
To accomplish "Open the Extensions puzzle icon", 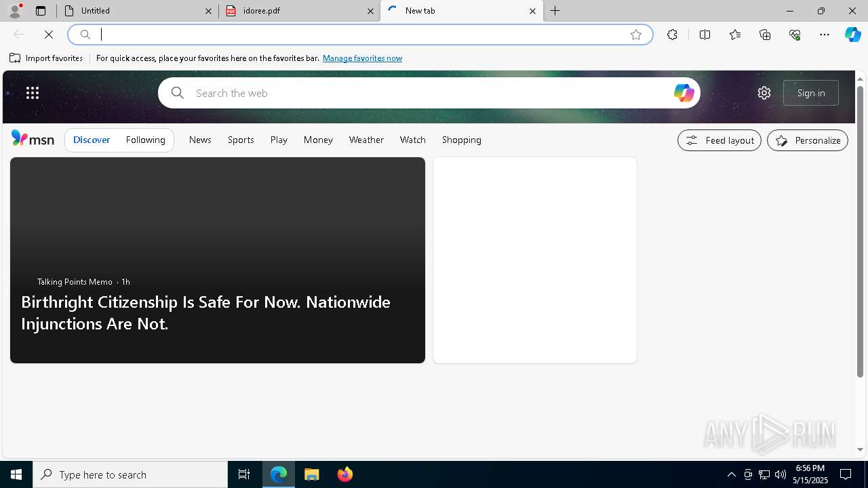I will (x=672, y=35).
